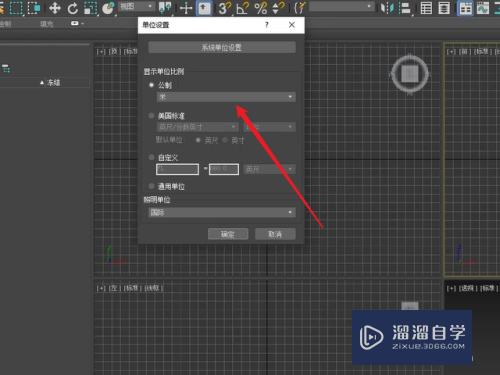Toggle the Ribbon display icon
The height and width of the screenshot is (375, 500).
(465, 8)
